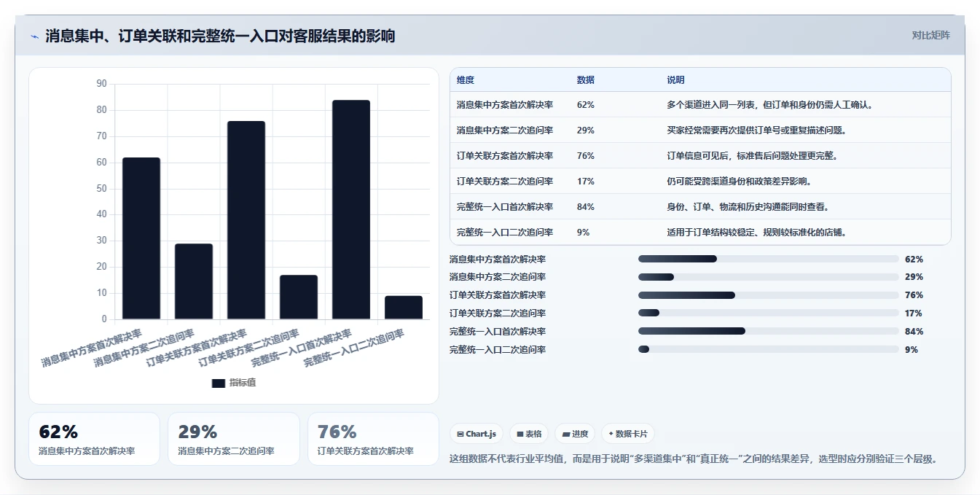Select the table row 订单关联方案首次解决率

[x=700, y=156]
